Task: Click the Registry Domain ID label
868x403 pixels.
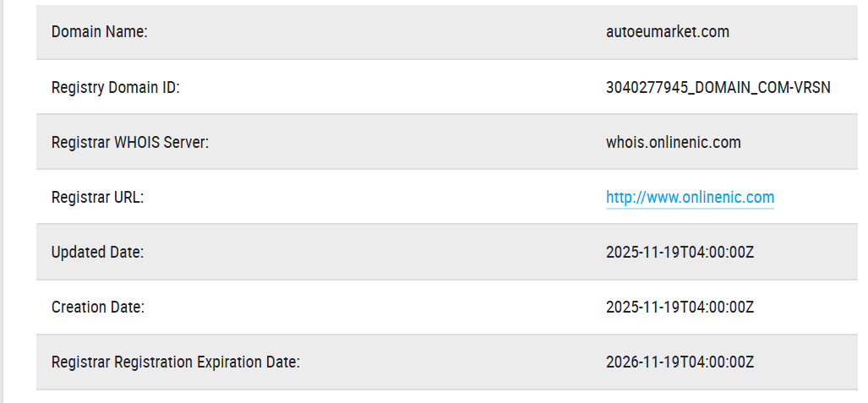Action: tap(115, 87)
